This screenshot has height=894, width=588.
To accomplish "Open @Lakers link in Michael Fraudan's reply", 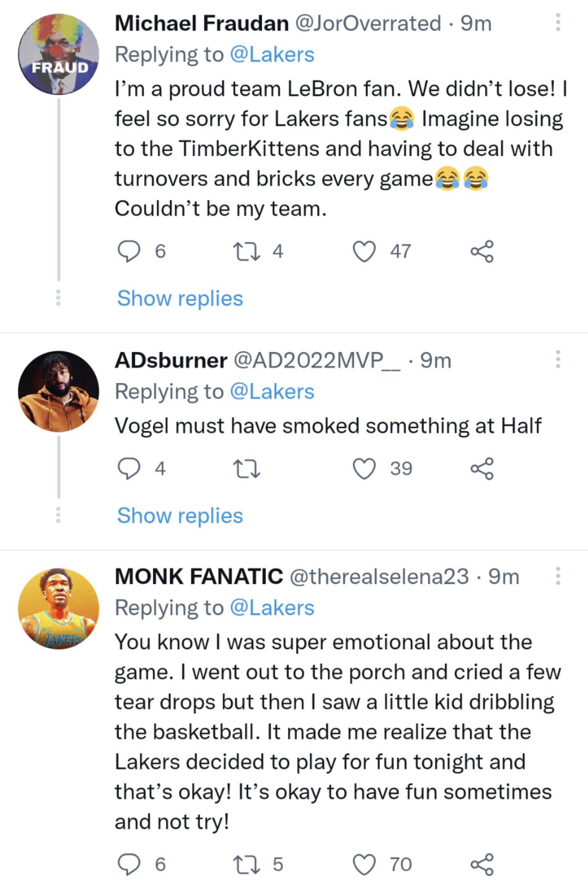I will (x=272, y=55).
